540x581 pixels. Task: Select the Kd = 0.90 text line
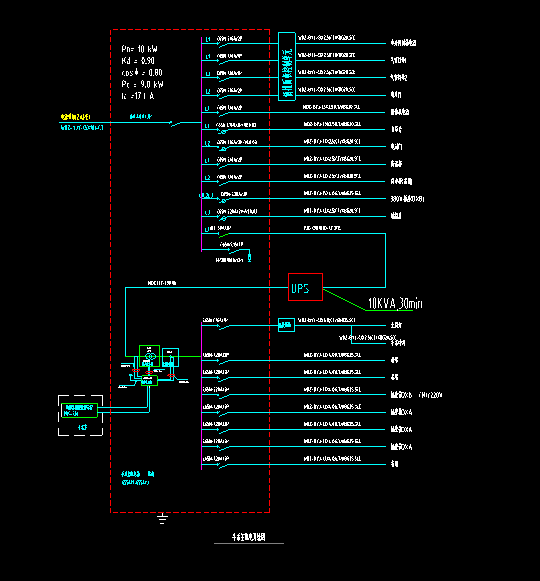coord(138,61)
